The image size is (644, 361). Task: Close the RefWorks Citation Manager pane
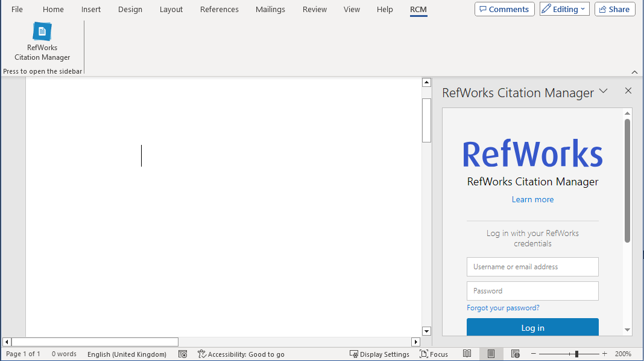628,91
